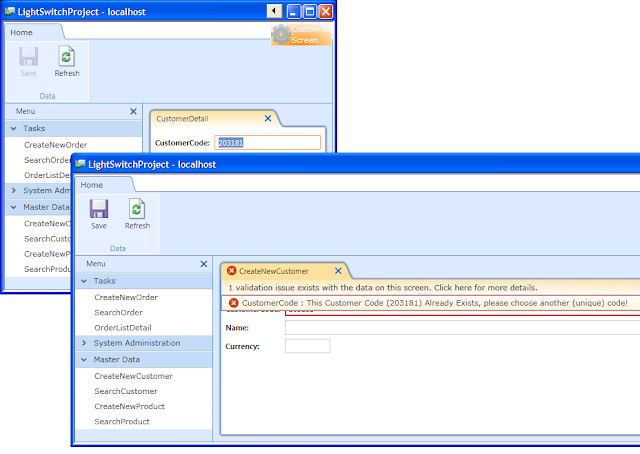Click the Name: field label
The image size is (640, 454).
pos(237,328)
